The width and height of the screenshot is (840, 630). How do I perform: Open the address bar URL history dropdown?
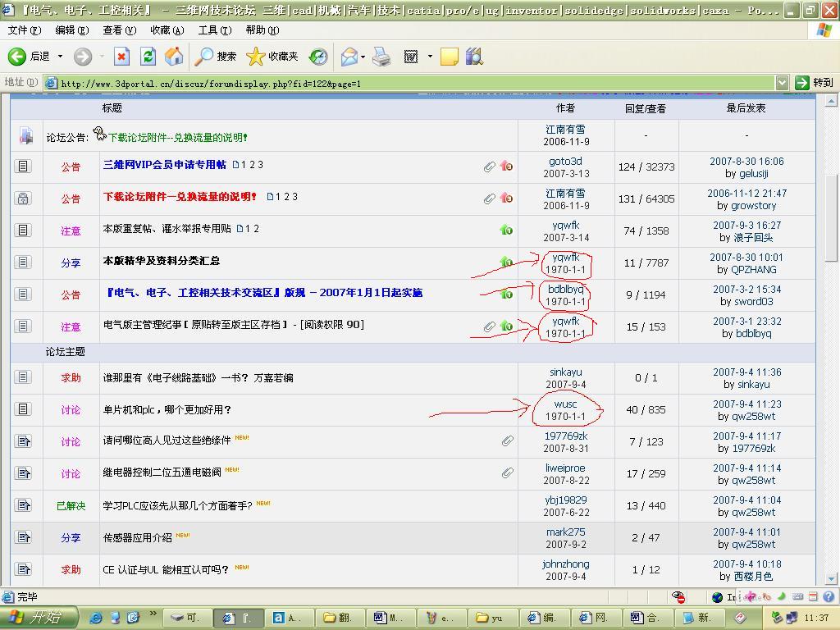783,82
